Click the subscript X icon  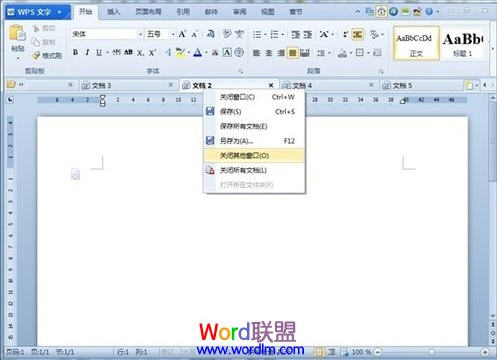[x=141, y=53]
